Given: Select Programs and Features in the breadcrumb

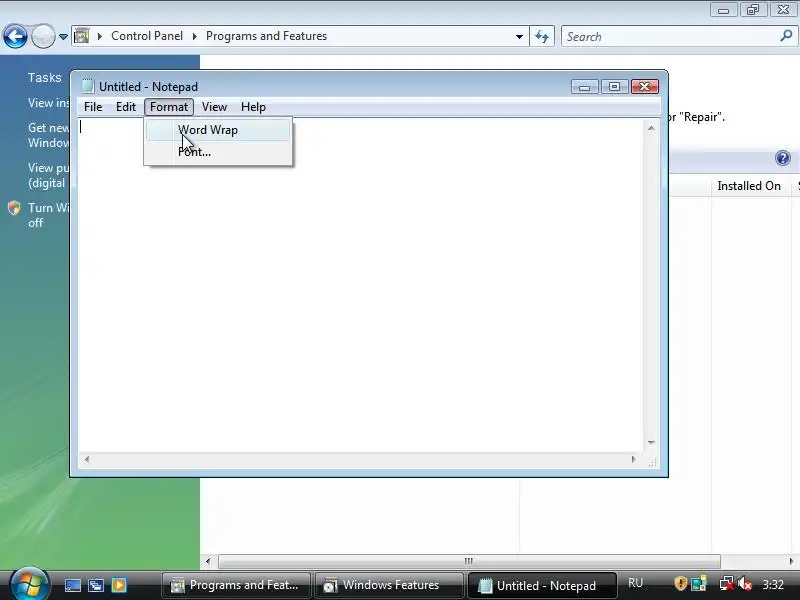Looking at the screenshot, I should pos(266,36).
